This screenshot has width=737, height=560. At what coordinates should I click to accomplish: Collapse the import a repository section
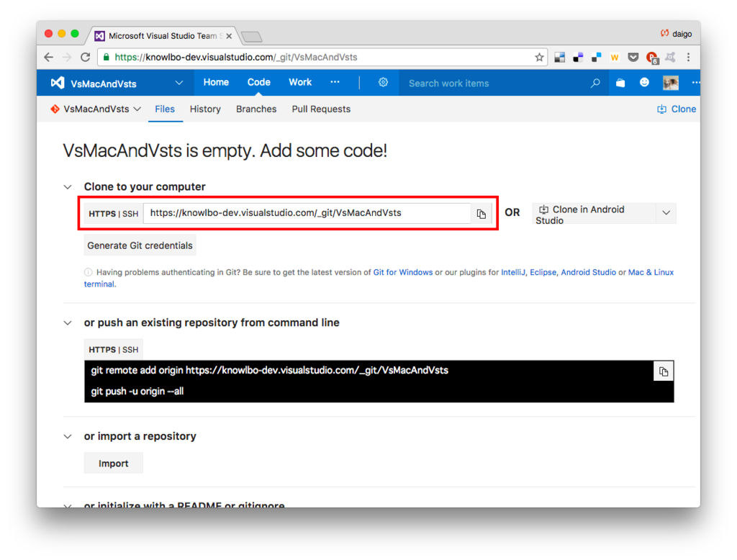point(68,436)
